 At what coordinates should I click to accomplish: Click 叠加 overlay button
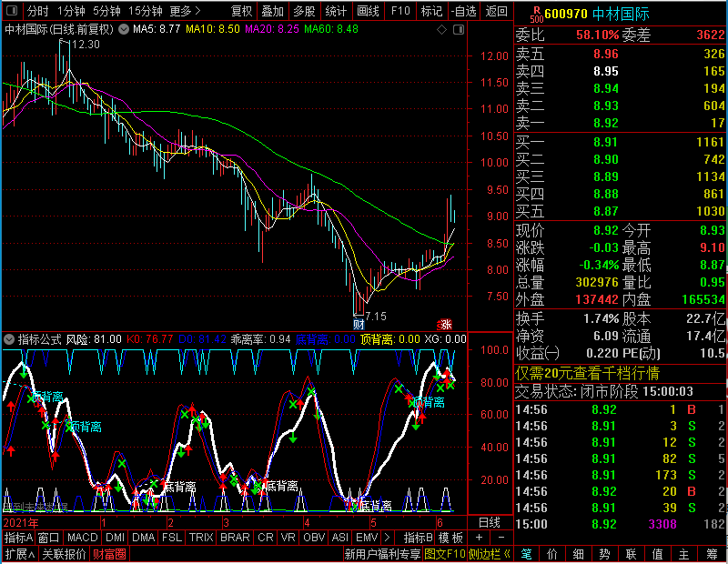point(272,11)
